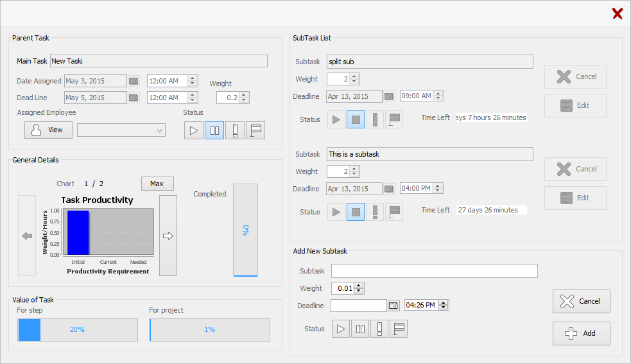Open calendar picker for Date Assigned

(x=134, y=81)
